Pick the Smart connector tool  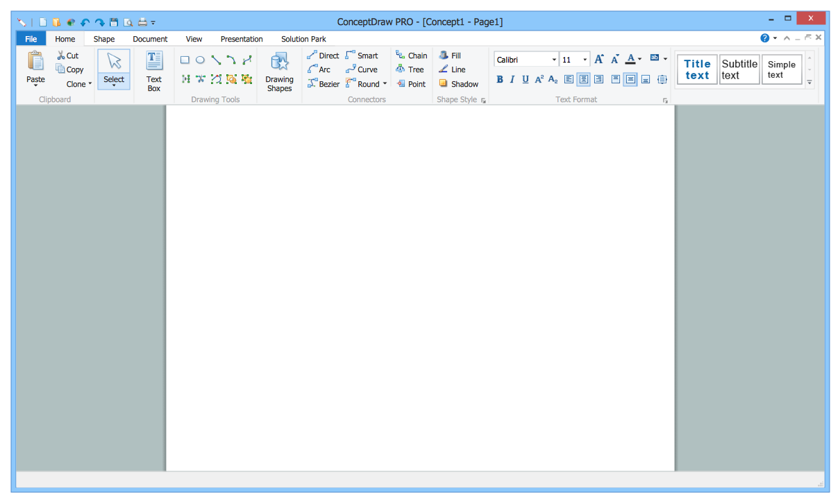click(362, 56)
